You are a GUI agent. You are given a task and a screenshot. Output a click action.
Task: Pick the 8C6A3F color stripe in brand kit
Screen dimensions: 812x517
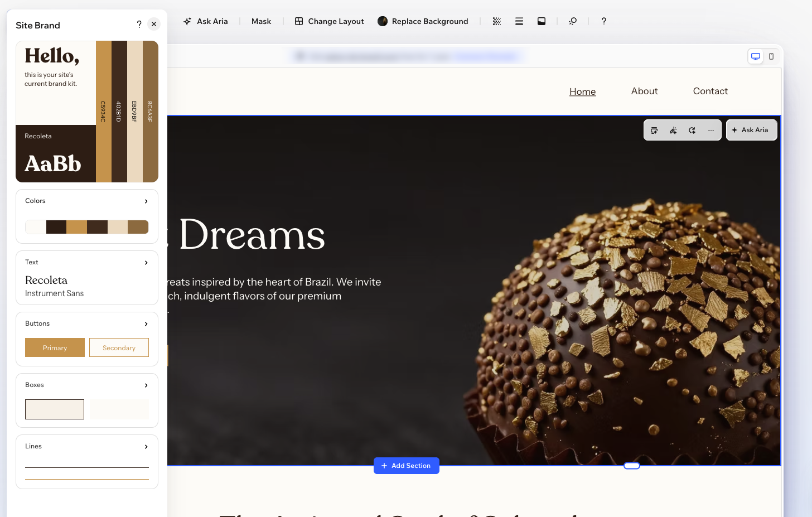151,112
